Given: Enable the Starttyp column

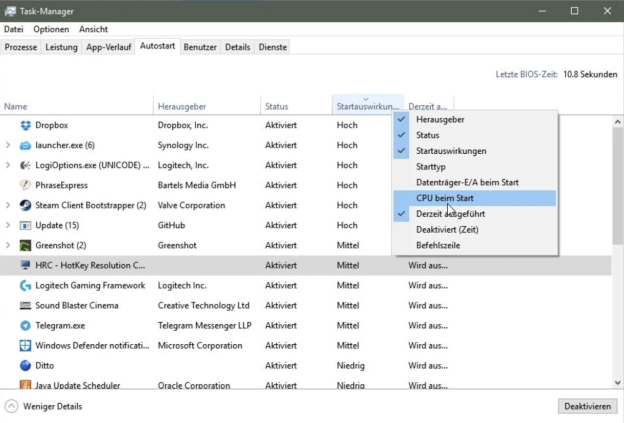Looking at the screenshot, I should point(476,167).
